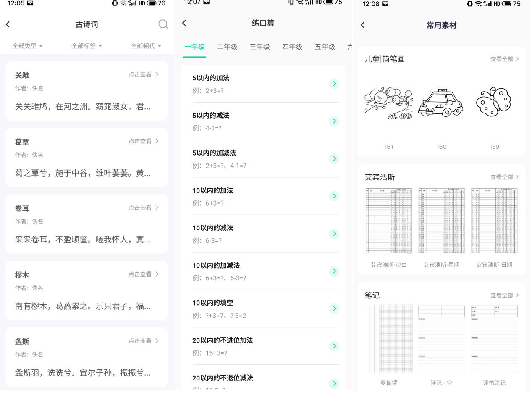This screenshot has height=398, width=532.
Task: Open the 卷耳 poem card
Action: (86, 224)
